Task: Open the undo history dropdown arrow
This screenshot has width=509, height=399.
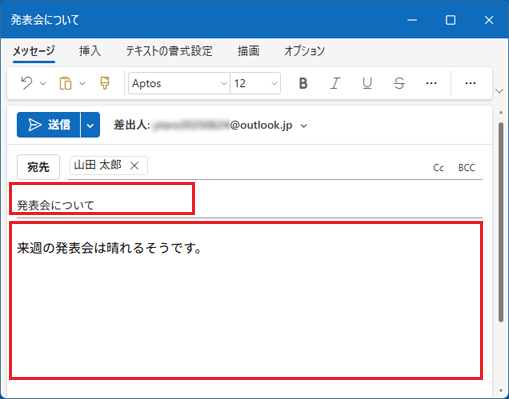Action: coord(43,83)
